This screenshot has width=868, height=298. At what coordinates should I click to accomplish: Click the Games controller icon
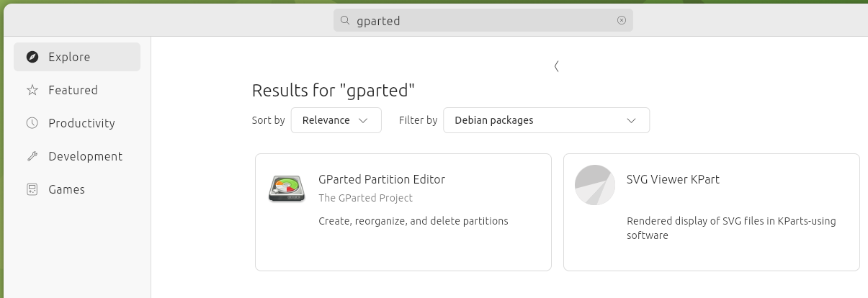click(32, 189)
